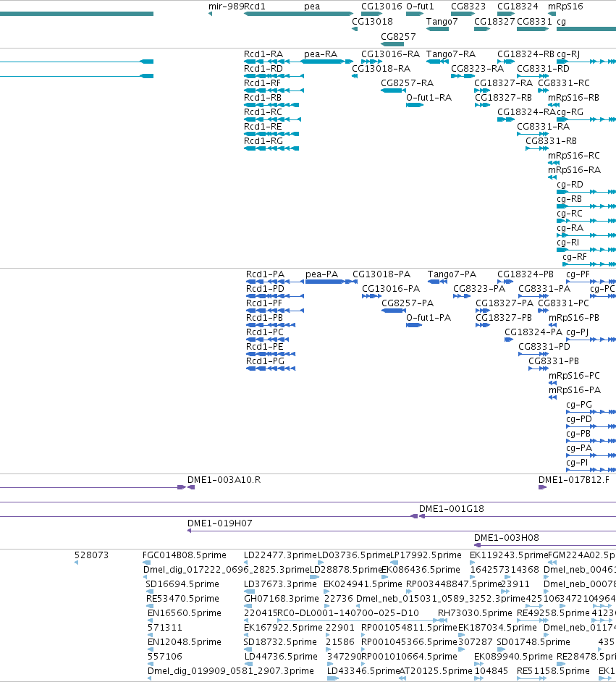Open the CG8257-RA transcript label
Viewport: 616px width, 682px height.
pos(408,83)
